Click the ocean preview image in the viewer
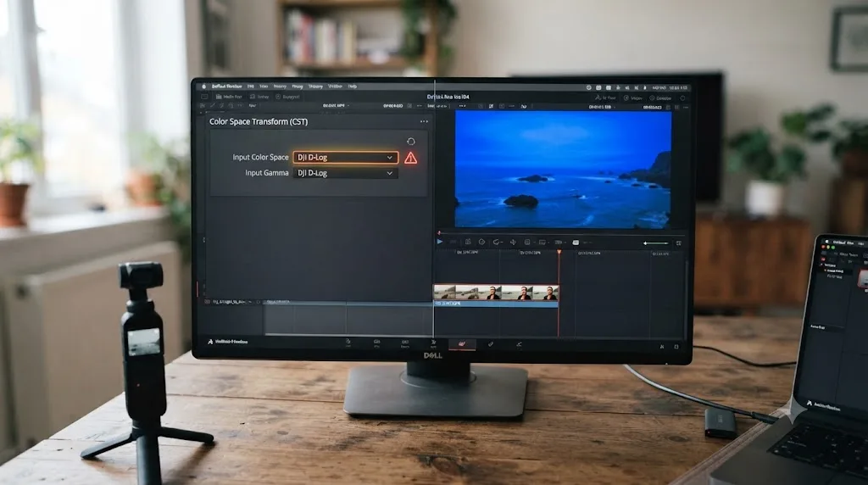 [x=563, y=169]
